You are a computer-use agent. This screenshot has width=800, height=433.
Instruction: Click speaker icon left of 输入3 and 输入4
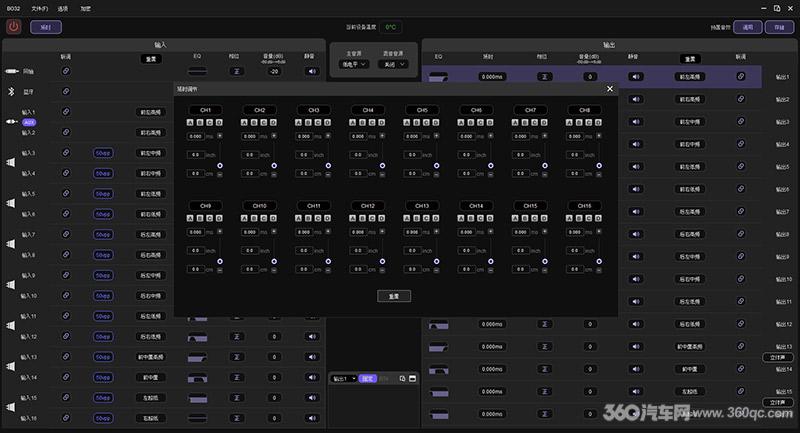tap(11, 162)
